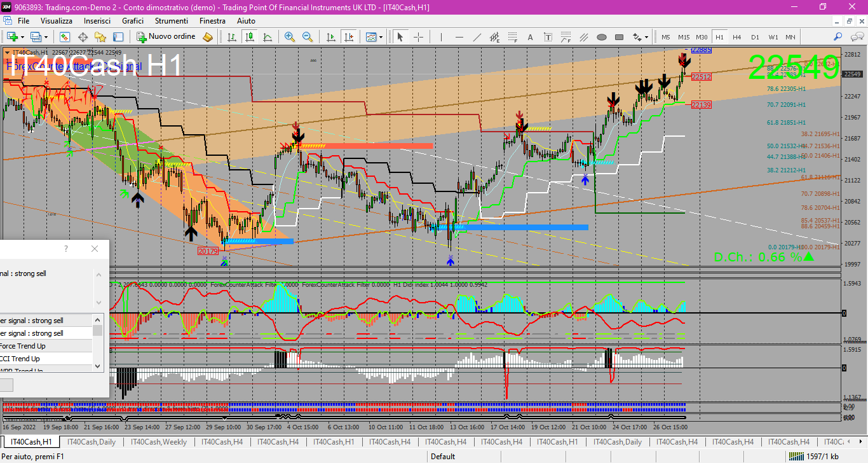Click the 1597/1 kb connection status
Screen dimensions: 868x463
(814, 456)
